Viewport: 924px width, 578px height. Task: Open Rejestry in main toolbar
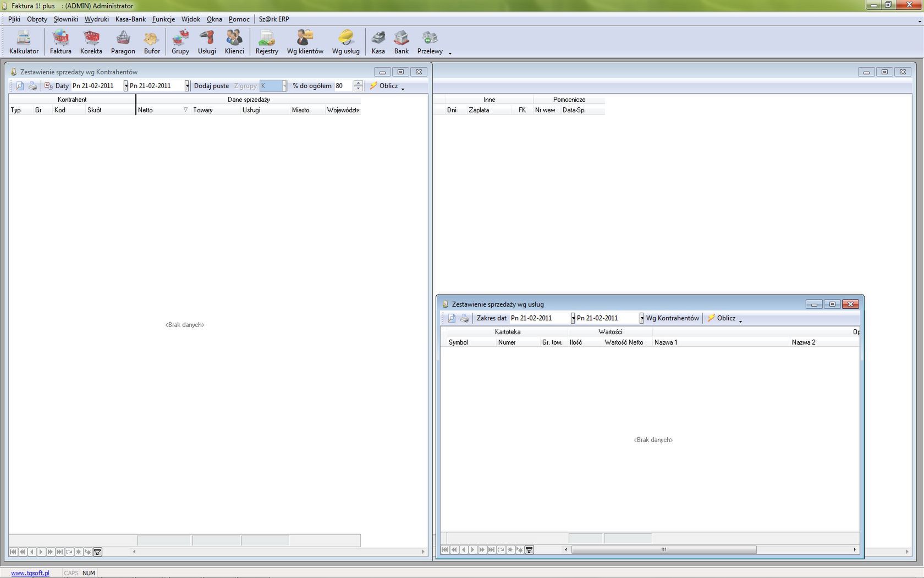[x=267, y=42]
